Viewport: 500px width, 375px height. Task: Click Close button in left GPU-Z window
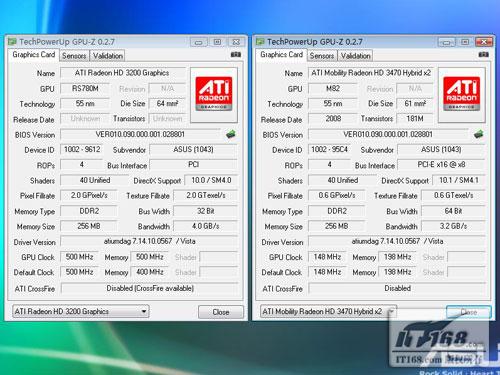point(221,312)
